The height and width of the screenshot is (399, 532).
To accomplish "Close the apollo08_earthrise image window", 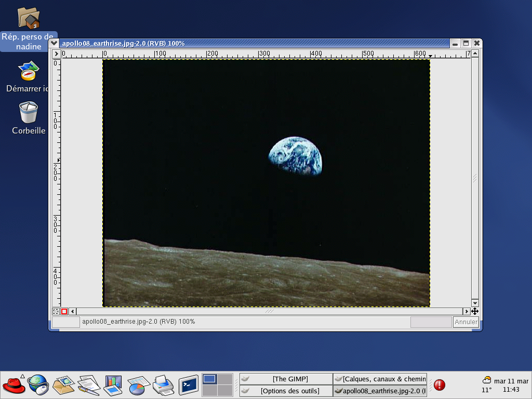I will (x=477, y=44).
